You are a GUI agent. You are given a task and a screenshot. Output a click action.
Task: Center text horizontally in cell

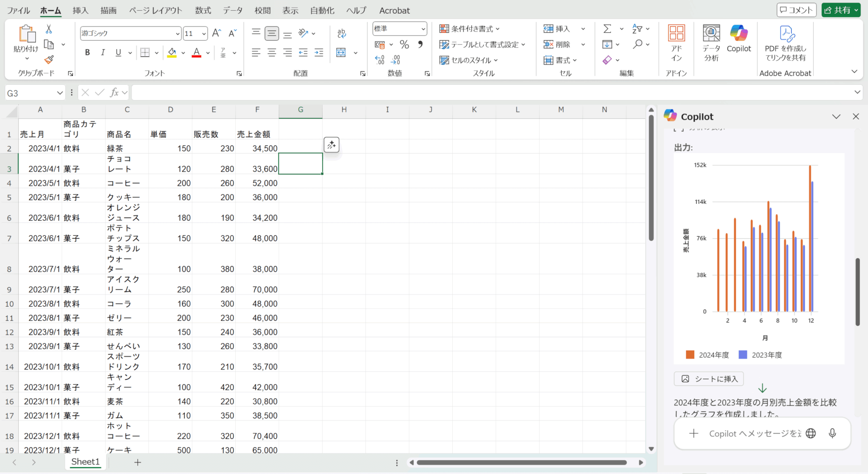(x=272, y=52)
